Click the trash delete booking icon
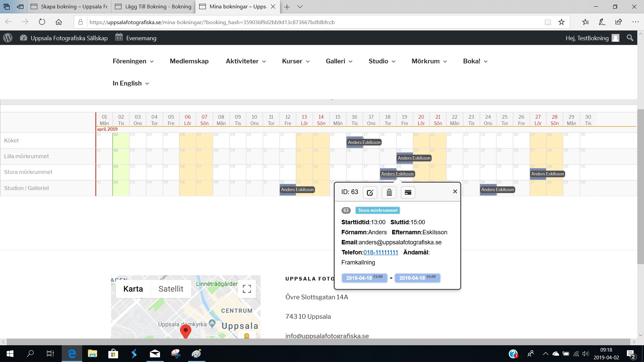 389,192
